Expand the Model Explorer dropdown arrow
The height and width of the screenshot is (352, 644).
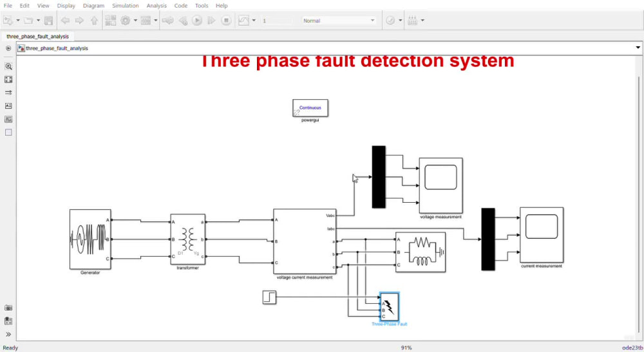tap(156, 21)
